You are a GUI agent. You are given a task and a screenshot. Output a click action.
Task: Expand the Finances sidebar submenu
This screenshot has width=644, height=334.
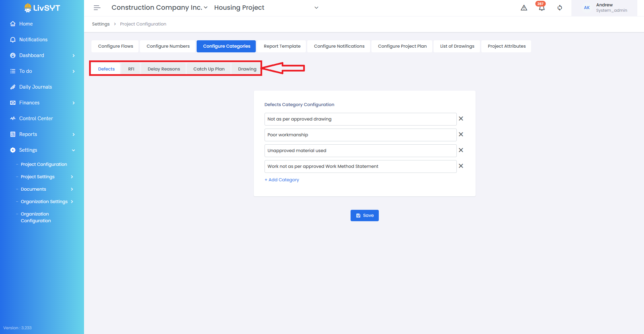point(74,103)
